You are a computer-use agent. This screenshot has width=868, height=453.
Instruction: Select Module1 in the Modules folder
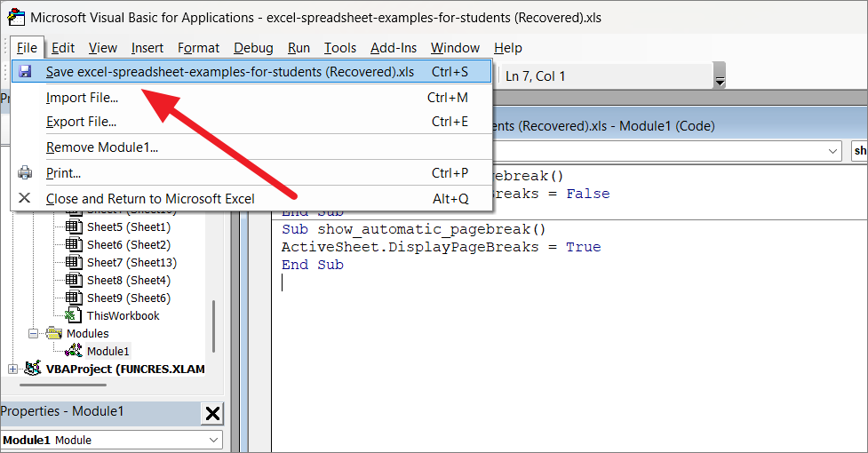(108, 351)
